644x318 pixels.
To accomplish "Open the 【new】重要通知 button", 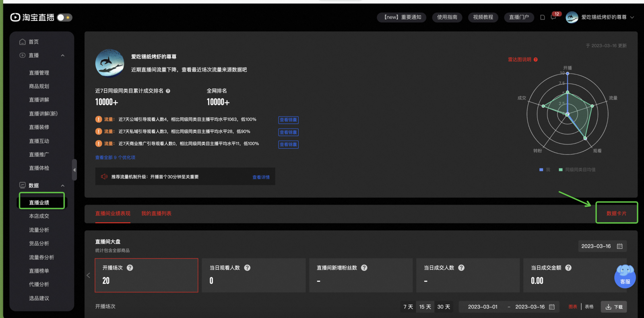I will 401,17.
